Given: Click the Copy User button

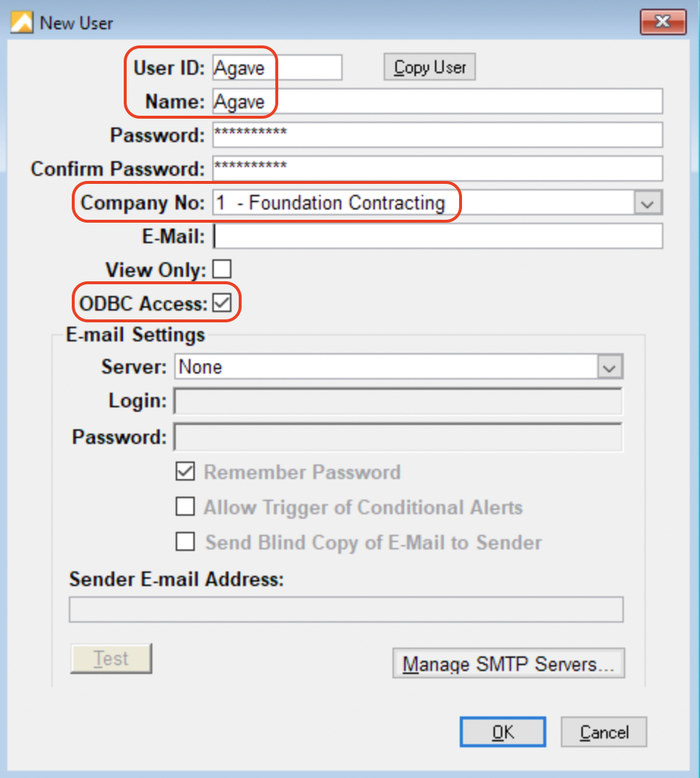Looking at the screenshot, I should [x=430, y=67].
